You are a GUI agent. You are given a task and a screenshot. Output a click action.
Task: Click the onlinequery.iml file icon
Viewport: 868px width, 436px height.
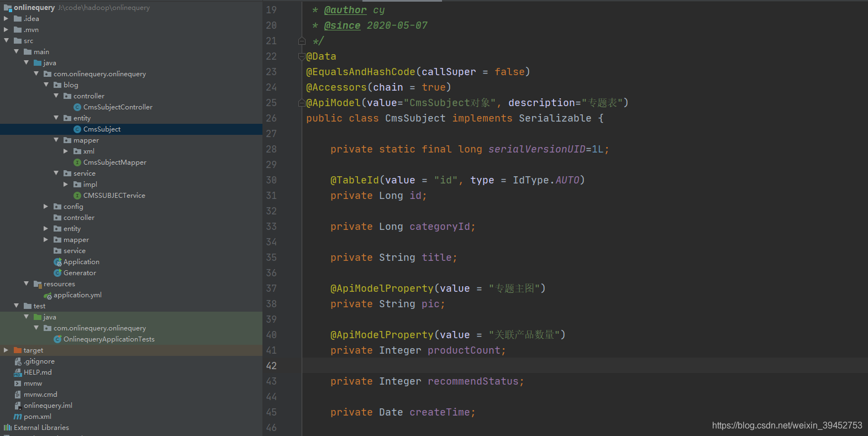click(18, 406)
